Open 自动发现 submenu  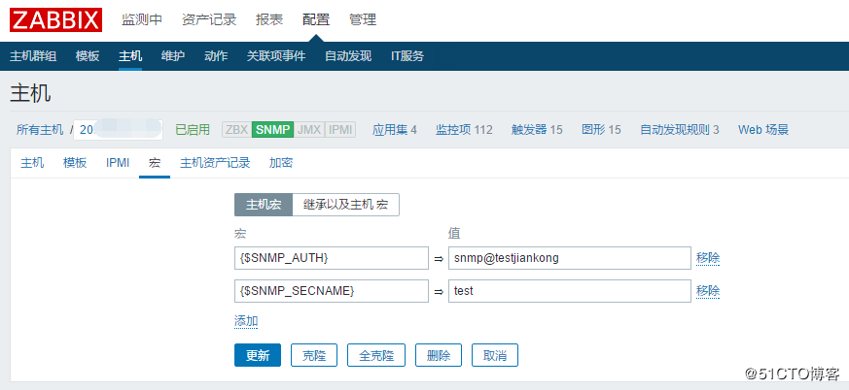(348, 56)
